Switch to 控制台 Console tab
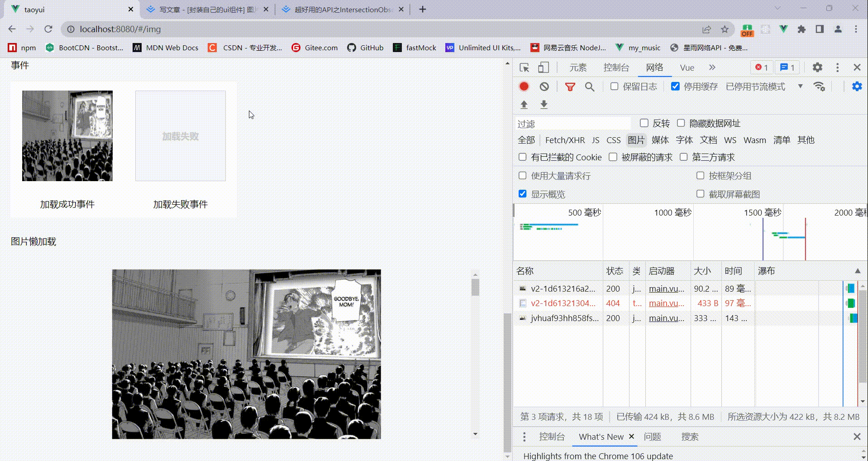868x461 pixels. point(616,67)
